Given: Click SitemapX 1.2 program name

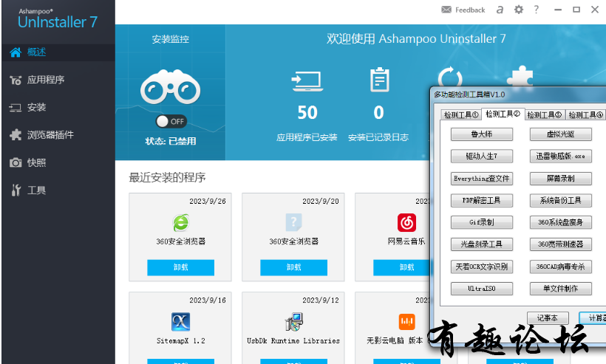Looking at the screenshot, I should click(x=181, y=341).
